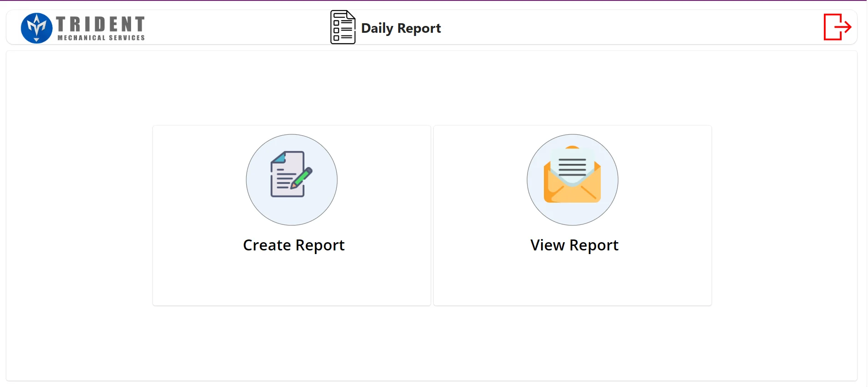The width and height of the screenshot is (868, 387).
Task: Click the TRIDENT wordmark in header
Action: point(101,24)
